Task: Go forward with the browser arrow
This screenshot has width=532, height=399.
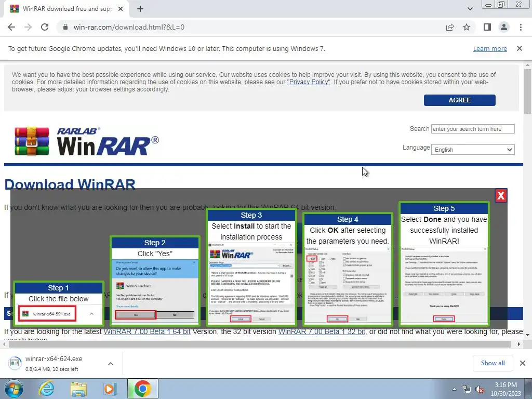Action: pyautogui.click(x=28, y=27)
